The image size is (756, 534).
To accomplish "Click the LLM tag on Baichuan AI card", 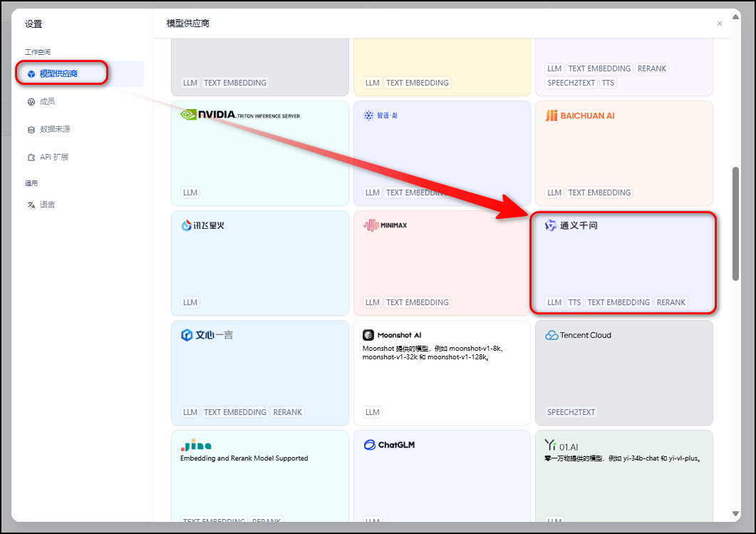I will [x=554, y=192].
